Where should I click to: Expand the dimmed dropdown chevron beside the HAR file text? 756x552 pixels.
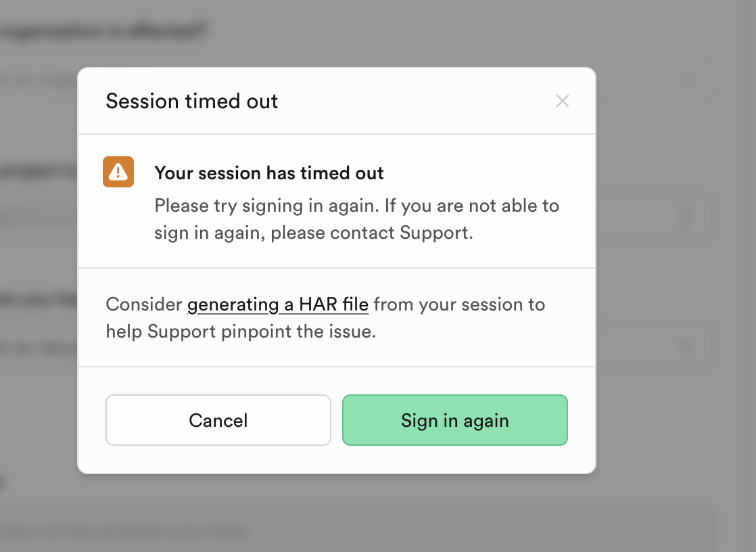click(x=687, y=346)
